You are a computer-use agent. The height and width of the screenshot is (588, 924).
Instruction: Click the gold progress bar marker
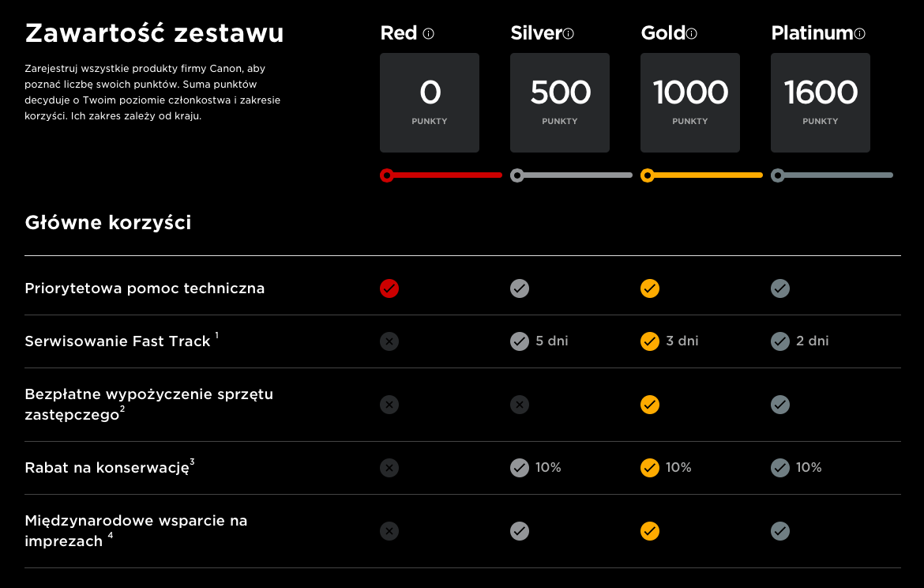(647, 175)
